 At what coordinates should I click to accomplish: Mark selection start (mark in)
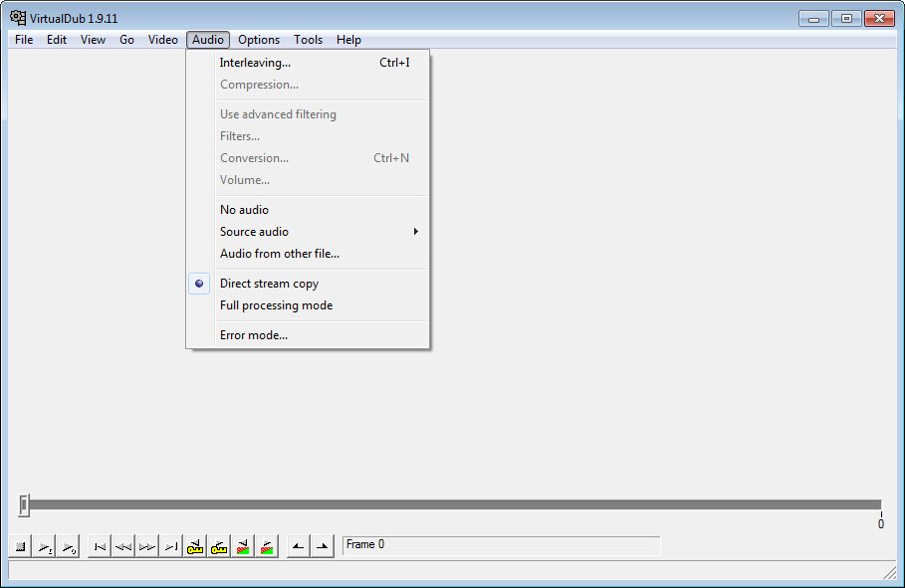point(298,546)
